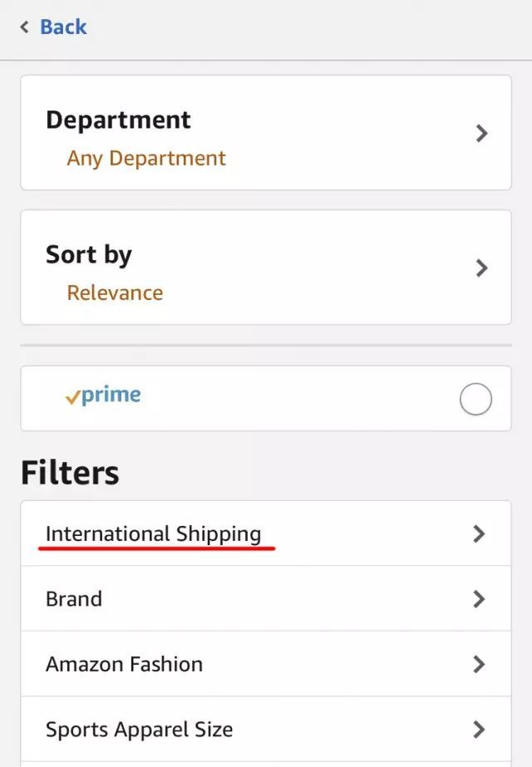The image size is (532, 767).
Task: Open the Amazon Fashion filter row
Action: tap(125, 664)
